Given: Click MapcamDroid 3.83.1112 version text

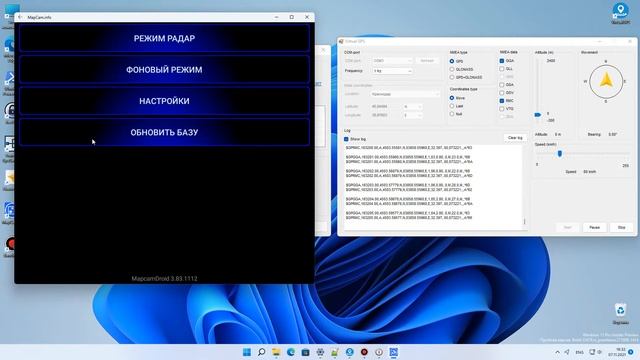Looking at the screenshot, I should point(164,278).
